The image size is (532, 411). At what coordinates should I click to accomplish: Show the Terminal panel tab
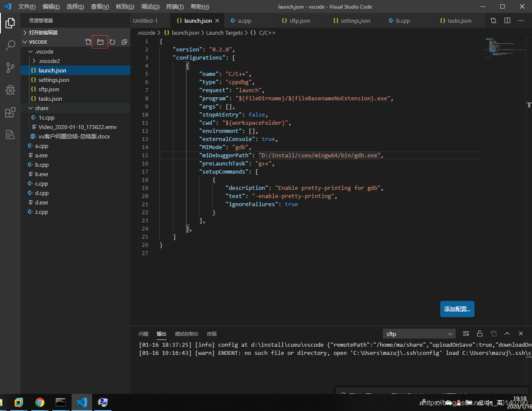tap(212, 334)
